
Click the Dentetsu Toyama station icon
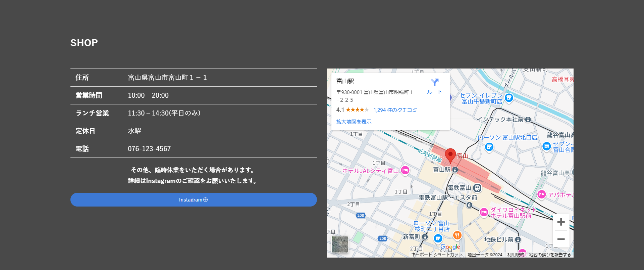[x=477, y=188]
